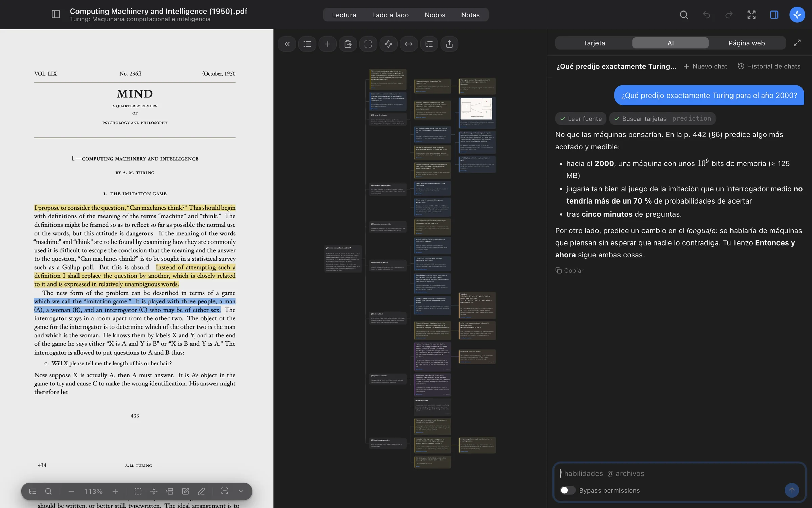Start a Nuevo chat
Viewport: 812px width, 508px height.
coord(705,66)
